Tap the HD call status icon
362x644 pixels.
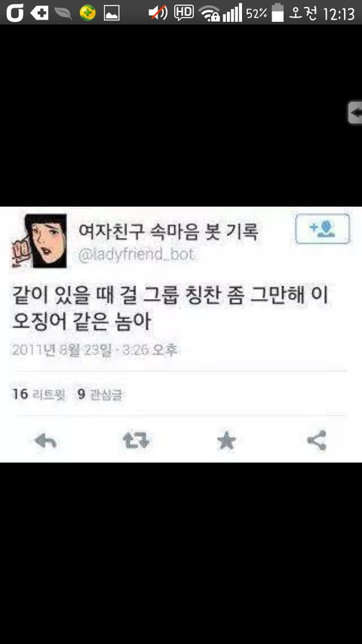(x=184, y=12)
